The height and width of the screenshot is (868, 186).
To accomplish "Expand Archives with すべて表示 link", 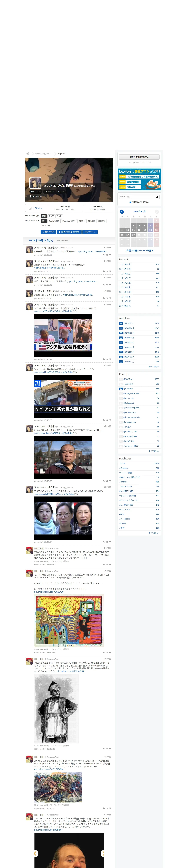I will tap(154, 367).
